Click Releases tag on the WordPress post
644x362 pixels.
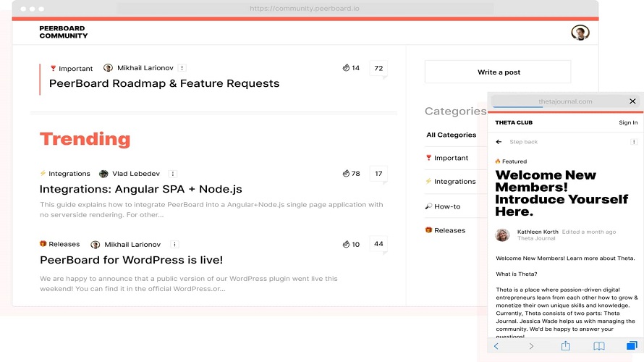(59, 244)
